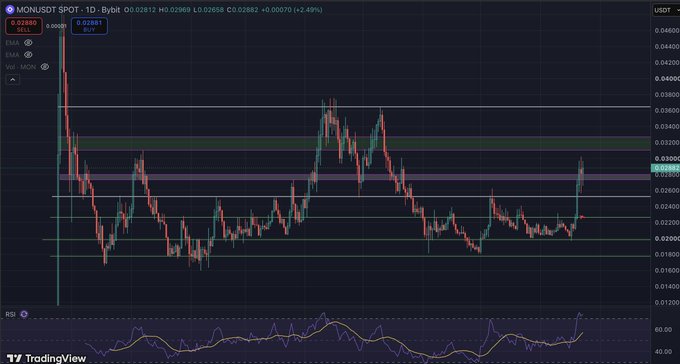Click the red SELL 0.02880 button
The image size is (680, 364).
tap(24, 26)
